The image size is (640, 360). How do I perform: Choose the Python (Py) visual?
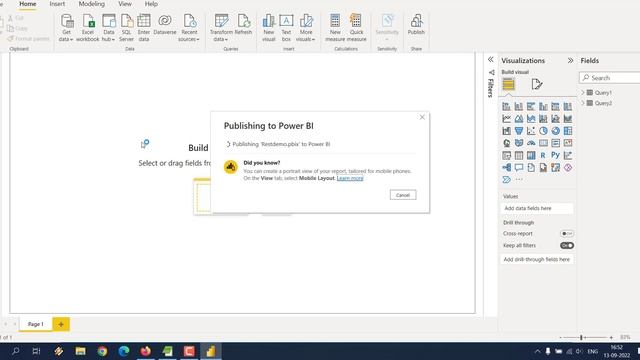pos(556,156)
